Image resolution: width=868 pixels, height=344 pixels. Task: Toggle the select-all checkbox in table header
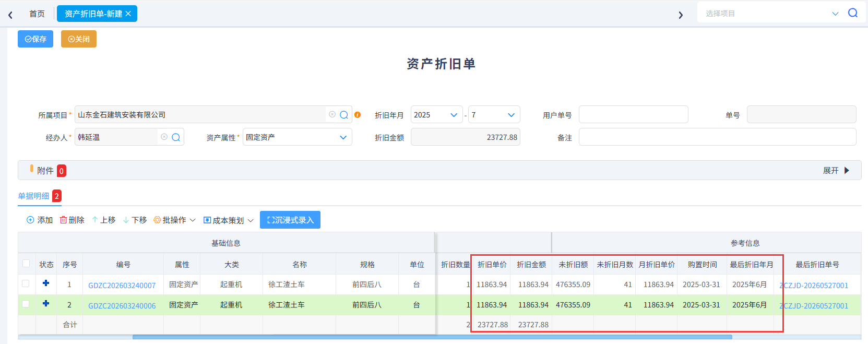coord(26,264)
